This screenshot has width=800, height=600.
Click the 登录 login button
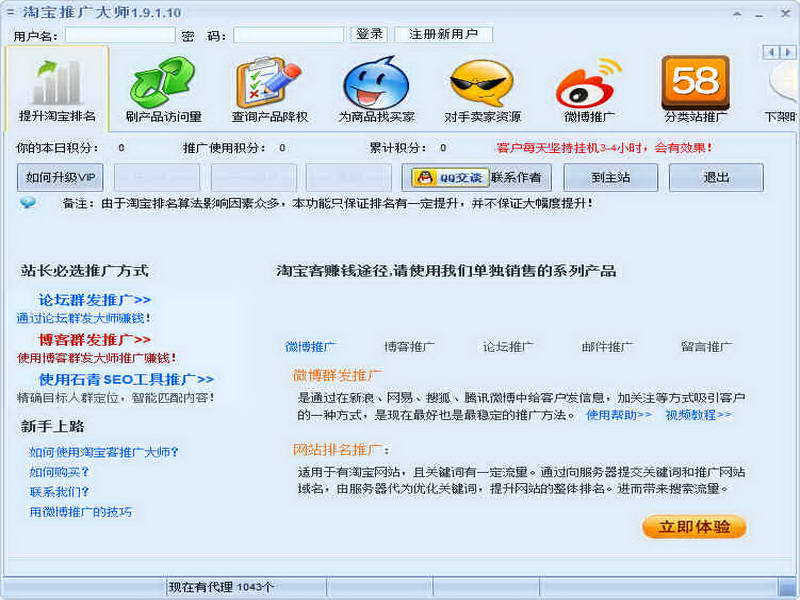click(x=369, y=35)
